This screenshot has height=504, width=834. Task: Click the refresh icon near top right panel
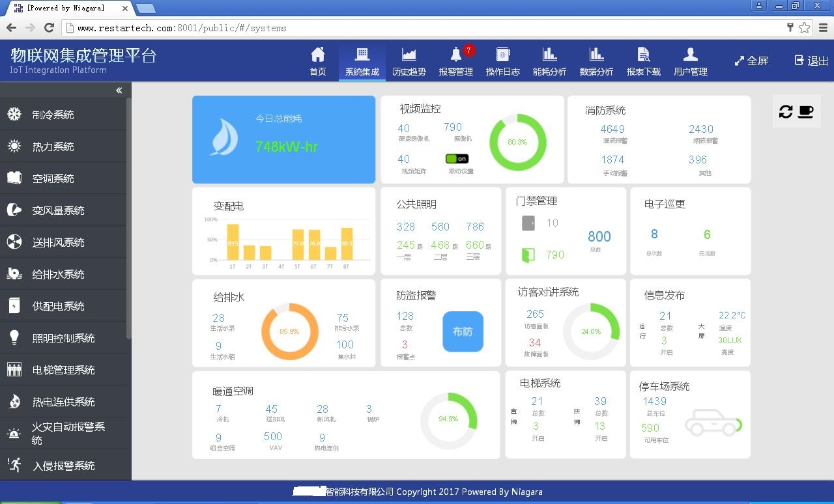pos(786,111)
